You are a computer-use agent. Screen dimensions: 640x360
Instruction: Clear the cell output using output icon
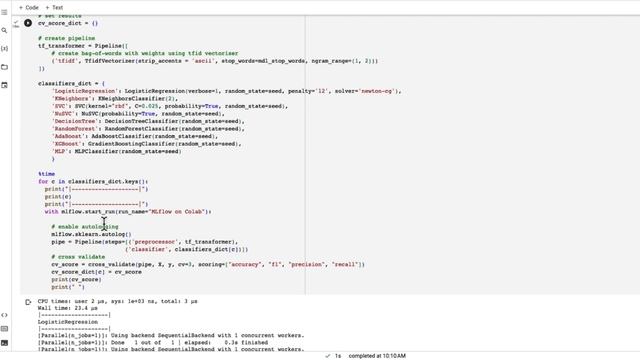pos(28,302)
